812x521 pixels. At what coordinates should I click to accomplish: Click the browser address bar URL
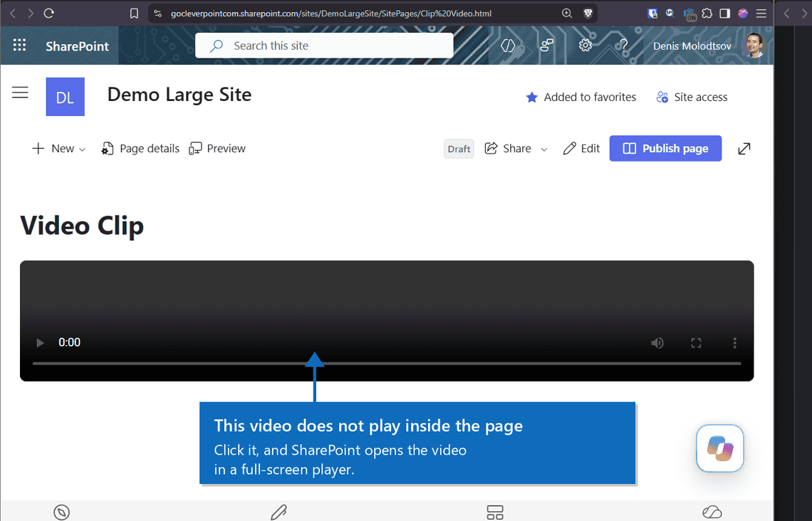click(331, 14)
